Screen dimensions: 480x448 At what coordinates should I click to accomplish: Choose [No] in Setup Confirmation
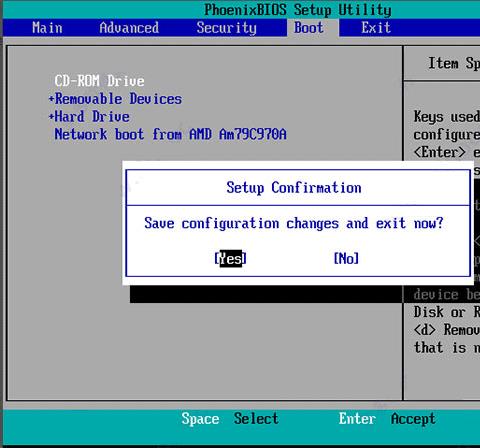[346, 258]
